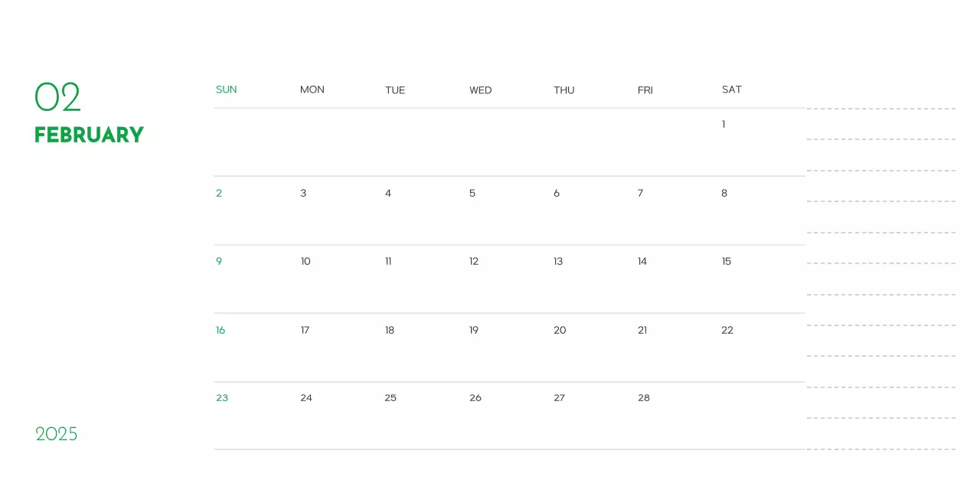Select February 19 on Wednesday
Viewport: 980px width, 480px height.
(474, 330)
